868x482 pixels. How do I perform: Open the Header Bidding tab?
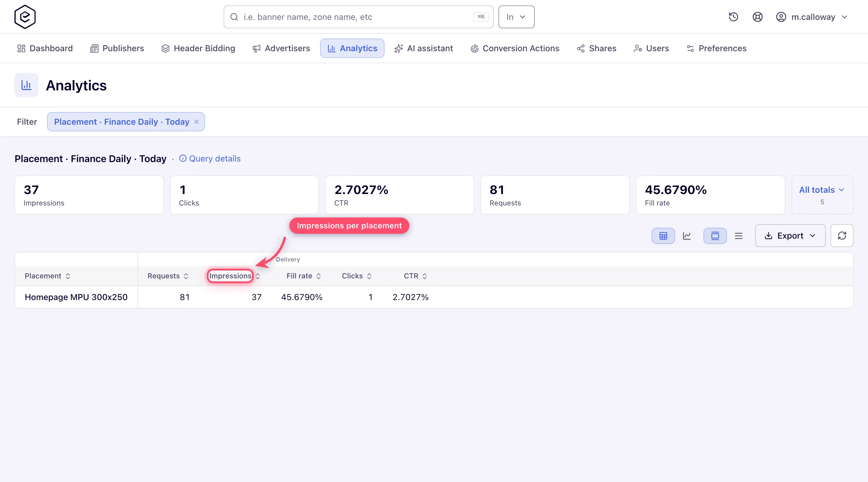pyautogui.click(x=198, y=48)
